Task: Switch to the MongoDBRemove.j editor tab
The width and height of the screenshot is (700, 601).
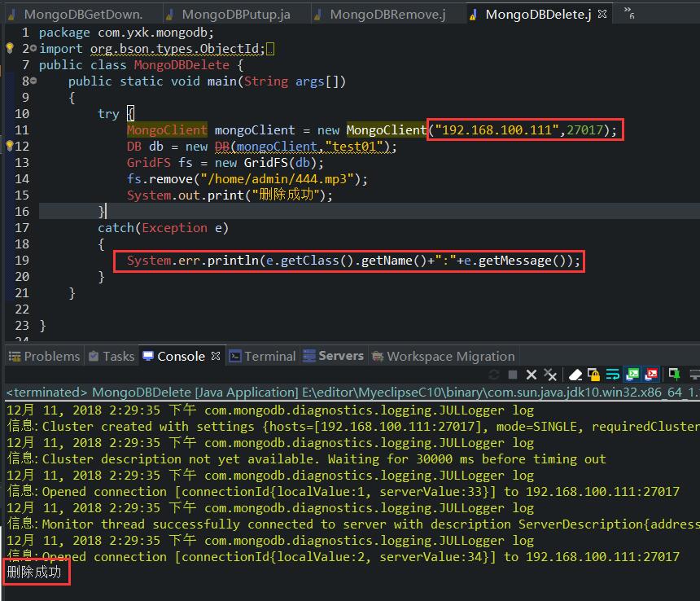Action: (x=387, y=15)
